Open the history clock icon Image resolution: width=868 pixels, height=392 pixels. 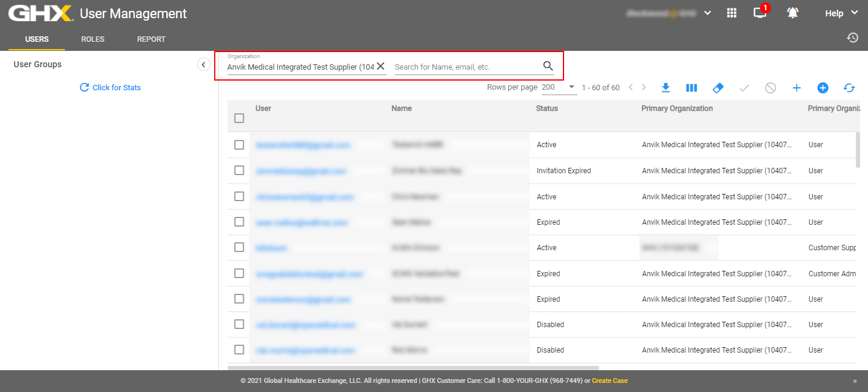pos(853,38)
